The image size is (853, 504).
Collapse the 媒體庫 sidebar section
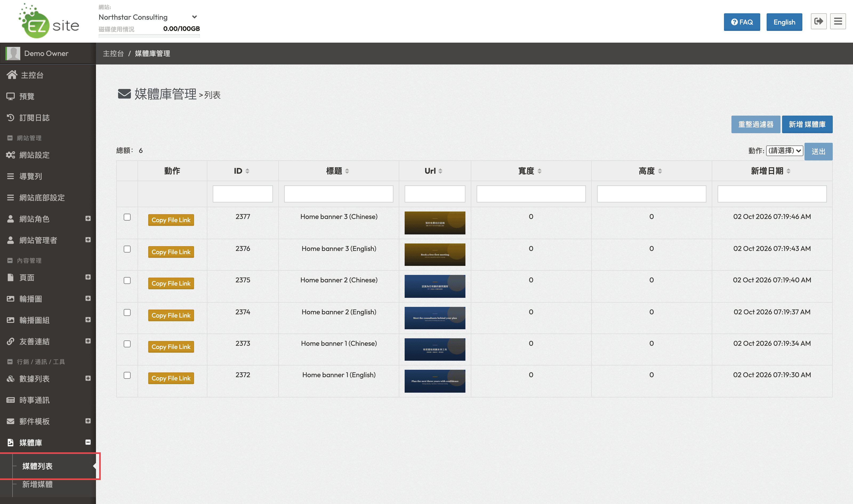(88, 442)
